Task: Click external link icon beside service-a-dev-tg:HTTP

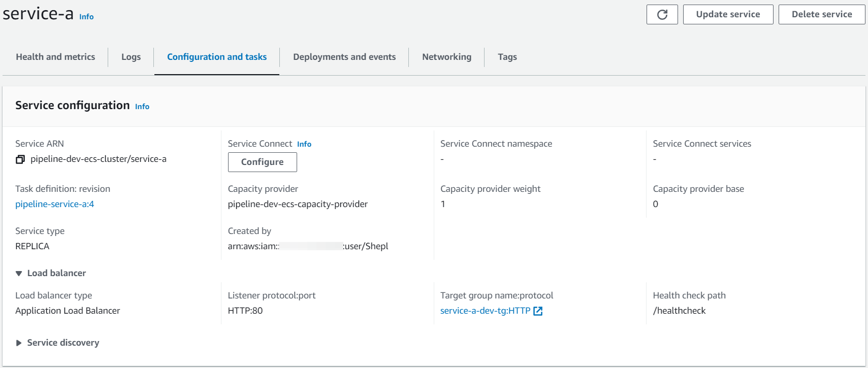Action: [x=538, y=311]
